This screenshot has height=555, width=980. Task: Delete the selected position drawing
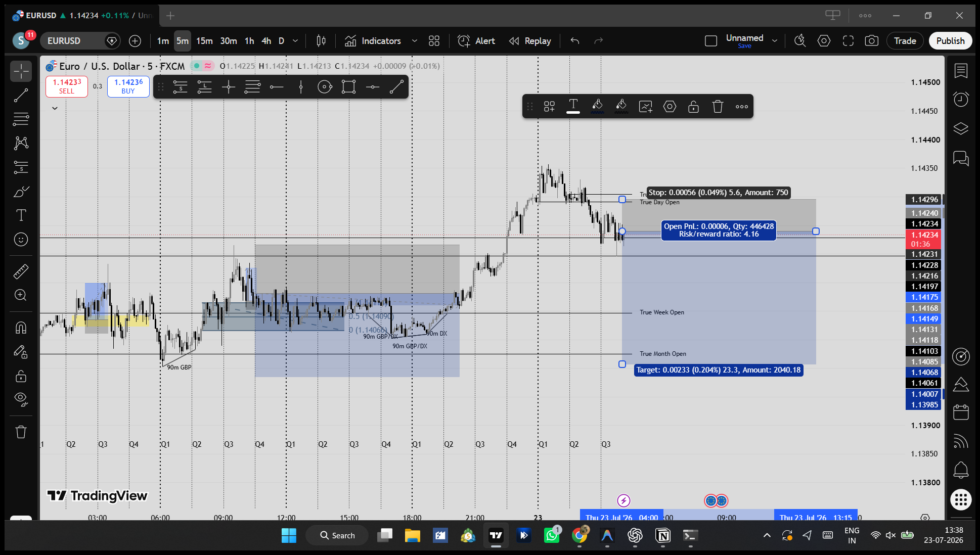(x=718, y=107)
